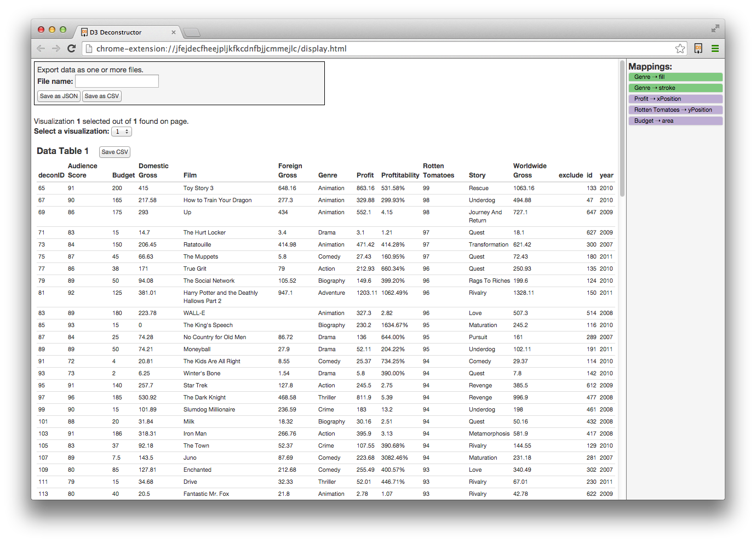Image resolution: width=756 pixels, height=543 pixels.
Task: Click The Hurt Locker film cell
Action: click(x=204, y=232)
